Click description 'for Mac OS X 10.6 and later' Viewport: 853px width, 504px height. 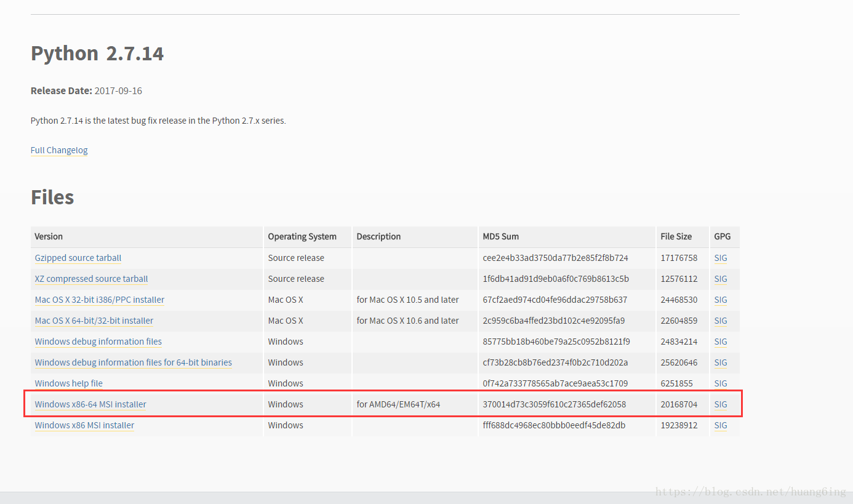[407, 321]
